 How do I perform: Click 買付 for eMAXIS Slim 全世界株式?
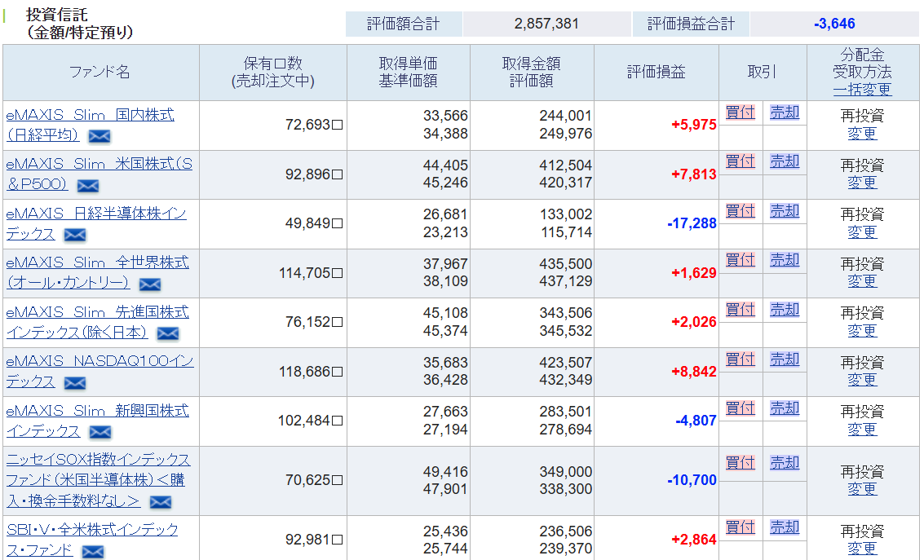click(x=741, y=260)
